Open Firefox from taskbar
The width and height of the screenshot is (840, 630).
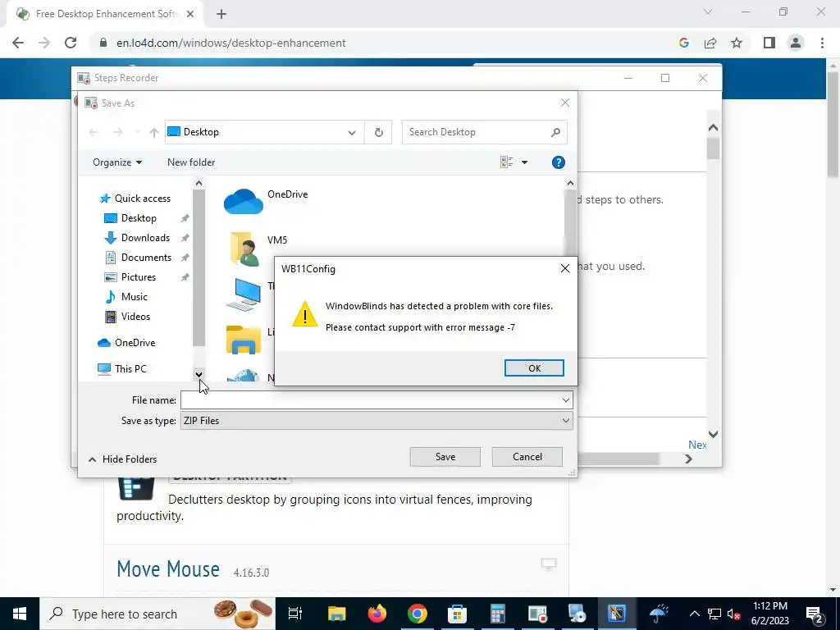[x=377, y=614]
